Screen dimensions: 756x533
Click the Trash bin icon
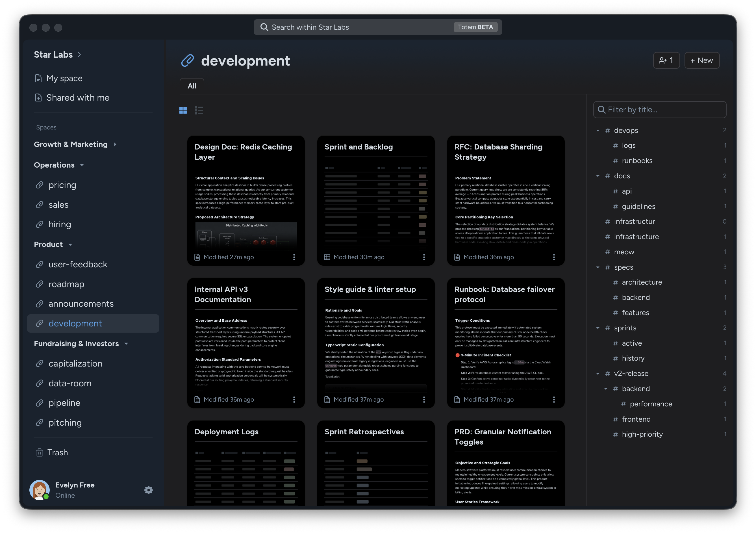(x=40, y=452)
